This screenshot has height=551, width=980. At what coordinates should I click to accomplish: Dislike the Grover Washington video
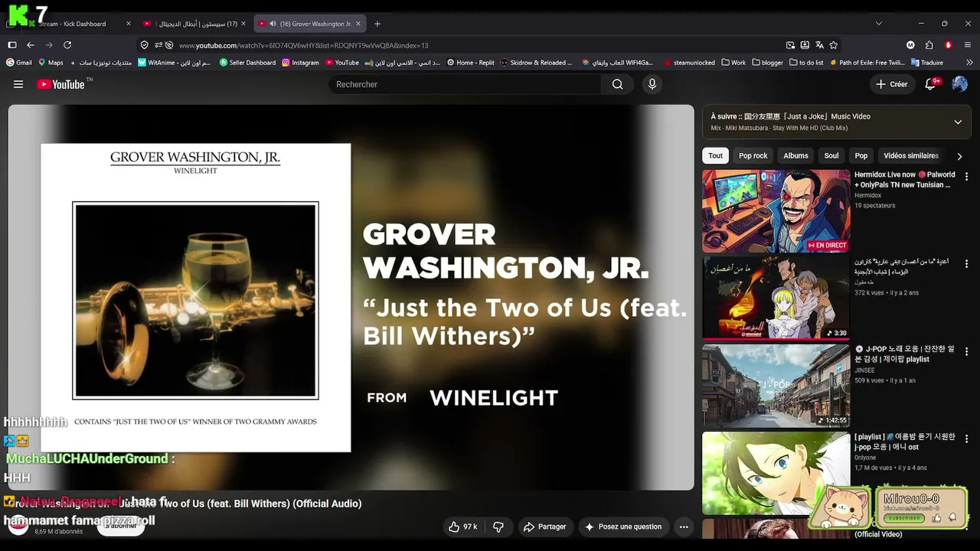[x=498, y=527]
